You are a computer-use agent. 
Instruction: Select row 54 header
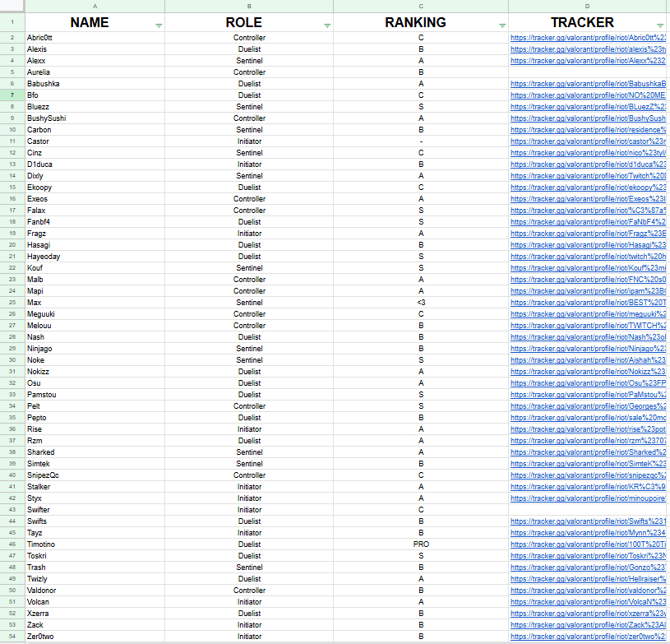click(x=12, y=637)
